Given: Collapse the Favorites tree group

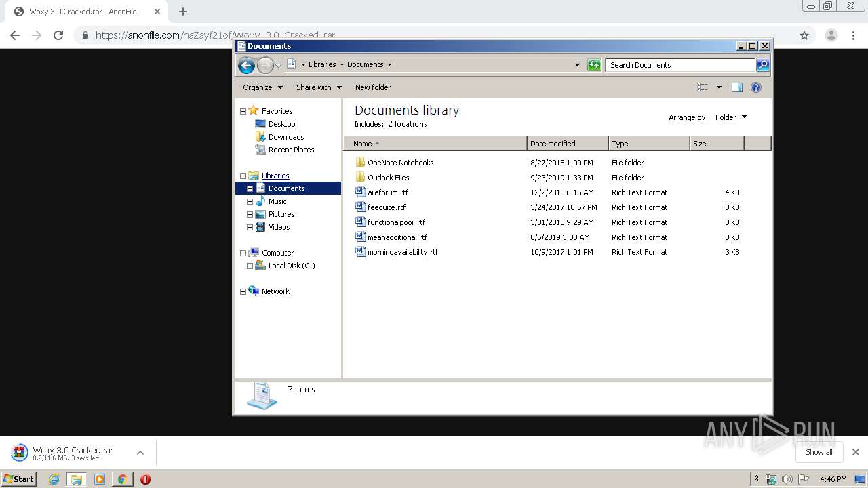Looking at the screenshot, I should [x=243, y=111].
